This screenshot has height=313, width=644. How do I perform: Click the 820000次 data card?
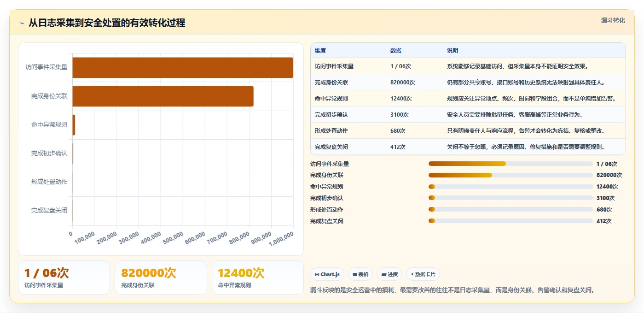pyautogui.click(x=161, y=278)
